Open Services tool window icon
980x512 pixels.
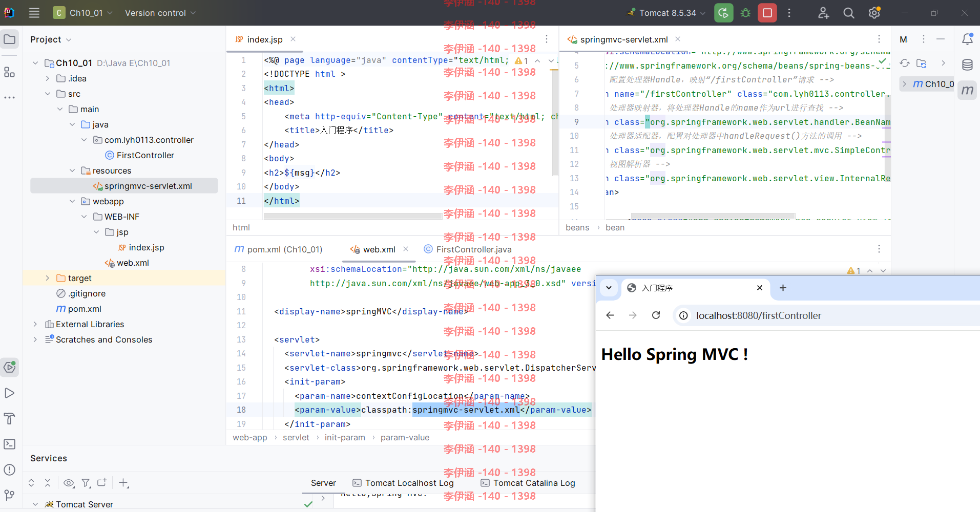point(10,367)
